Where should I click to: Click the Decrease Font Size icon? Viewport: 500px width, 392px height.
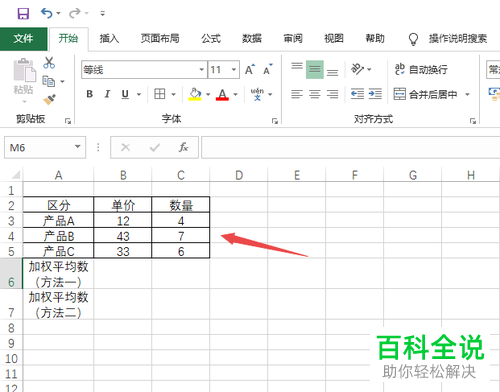(x=268, y=70)
